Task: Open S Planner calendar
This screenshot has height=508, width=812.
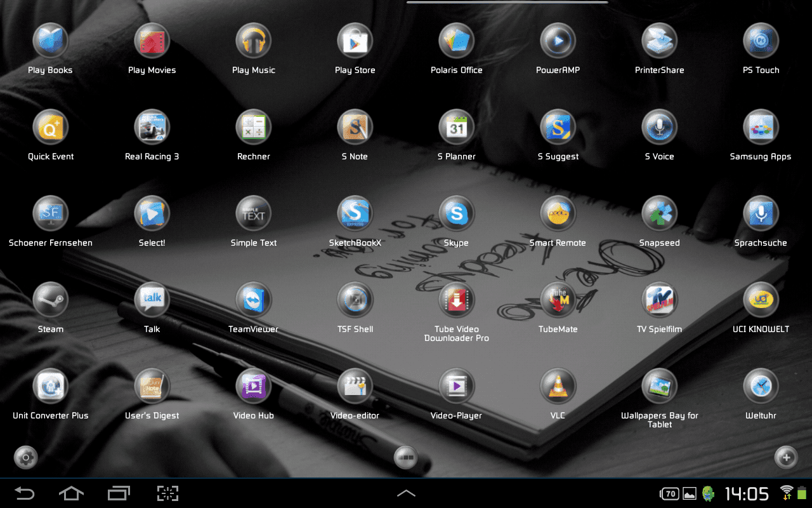Action: pos(457,128)
